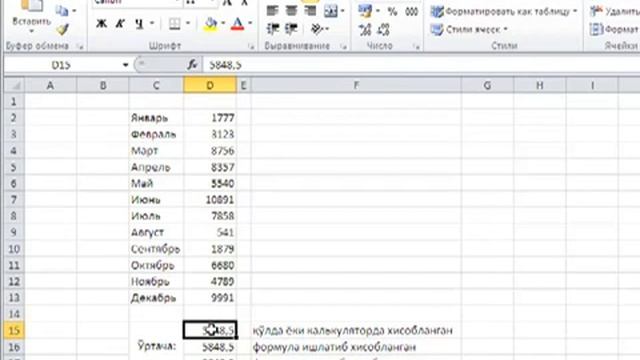Click the Август cell
The image size is (640, 360).
click(x=156, y=232)
